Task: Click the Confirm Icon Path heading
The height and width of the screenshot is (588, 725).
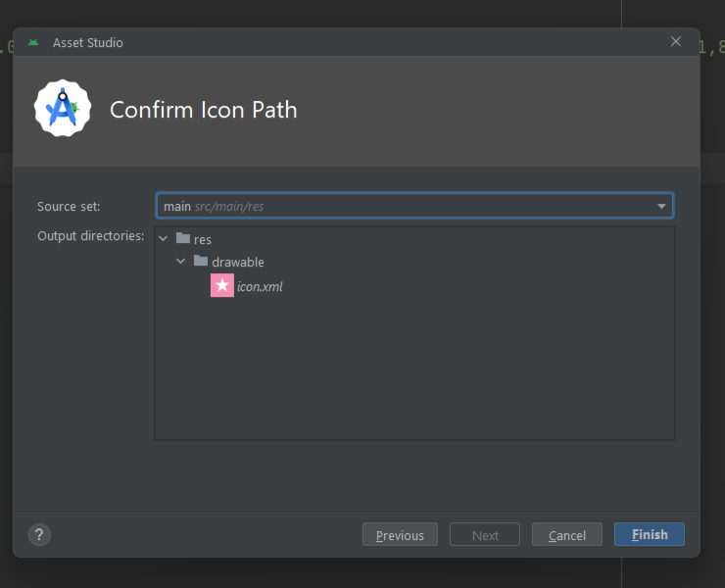Action: click(x=204, y=110)
